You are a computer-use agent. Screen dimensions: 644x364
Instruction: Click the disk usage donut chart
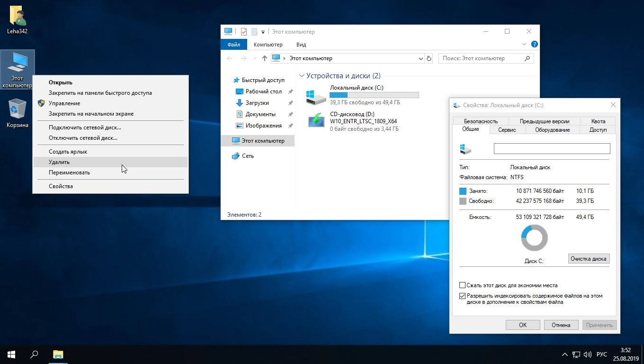pos(534,238)
